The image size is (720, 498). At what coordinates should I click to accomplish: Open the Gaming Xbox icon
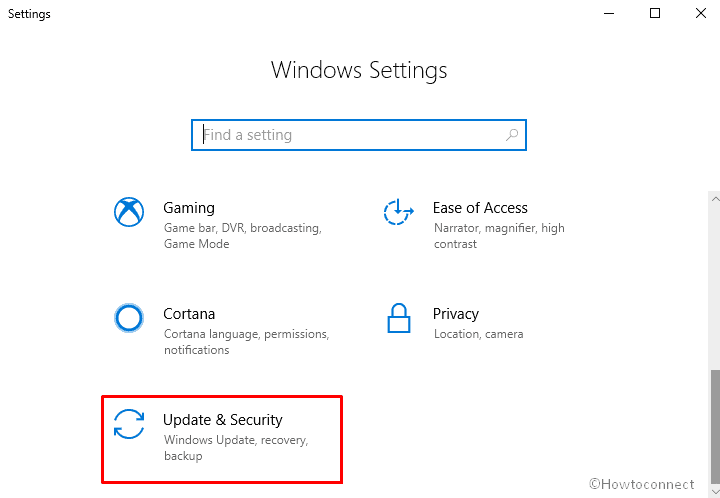pyautogui.click(x=129, y=212)
